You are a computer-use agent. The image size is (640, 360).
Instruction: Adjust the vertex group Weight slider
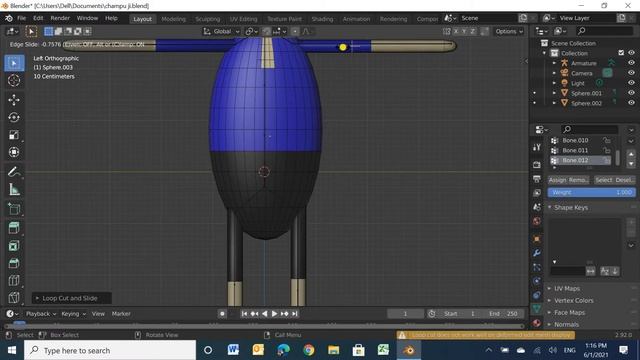[x=591, y=192]
